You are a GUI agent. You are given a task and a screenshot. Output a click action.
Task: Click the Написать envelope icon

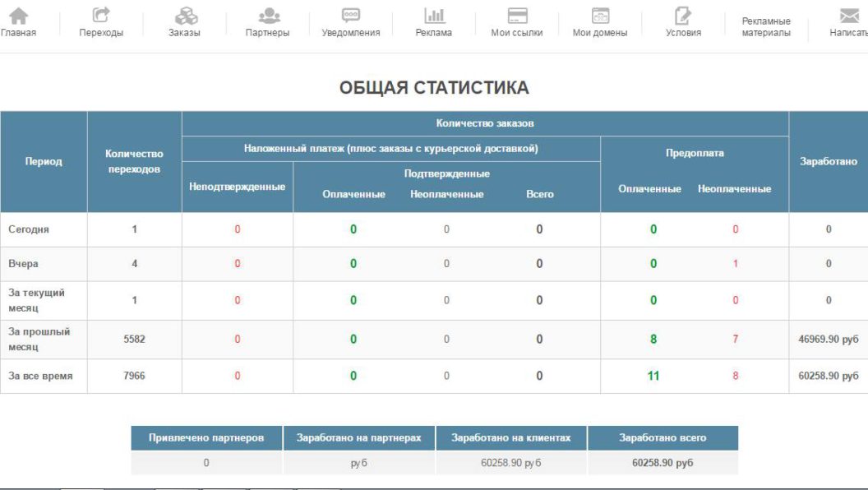tap(849, 16)
